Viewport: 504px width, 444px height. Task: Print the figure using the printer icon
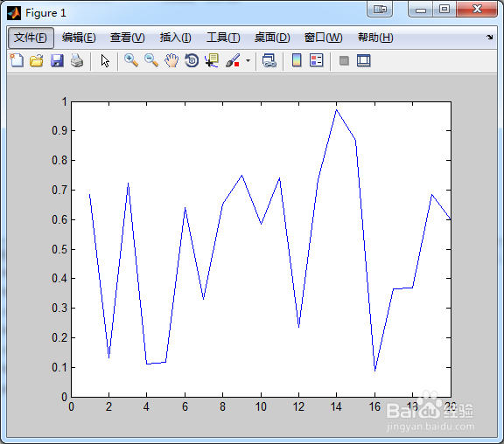[x=77, y=60]
